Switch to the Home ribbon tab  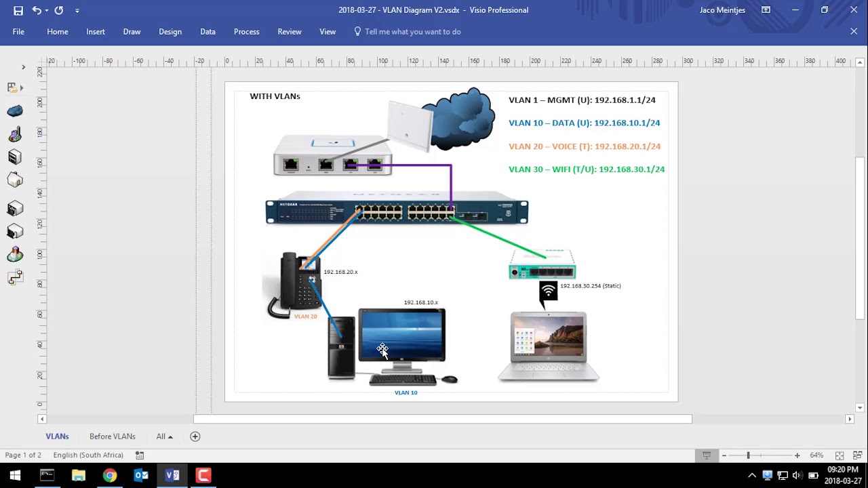[x=58, y=32]
